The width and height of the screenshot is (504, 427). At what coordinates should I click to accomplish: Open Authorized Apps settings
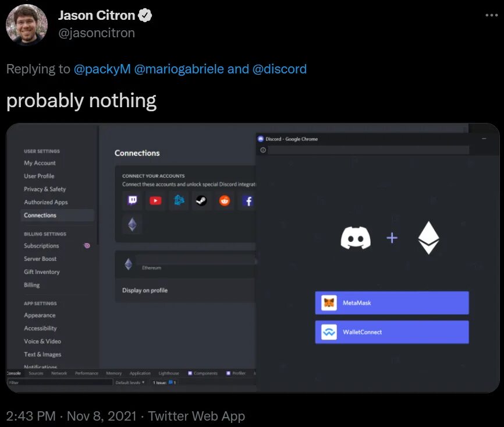click(x=45, y=202)
